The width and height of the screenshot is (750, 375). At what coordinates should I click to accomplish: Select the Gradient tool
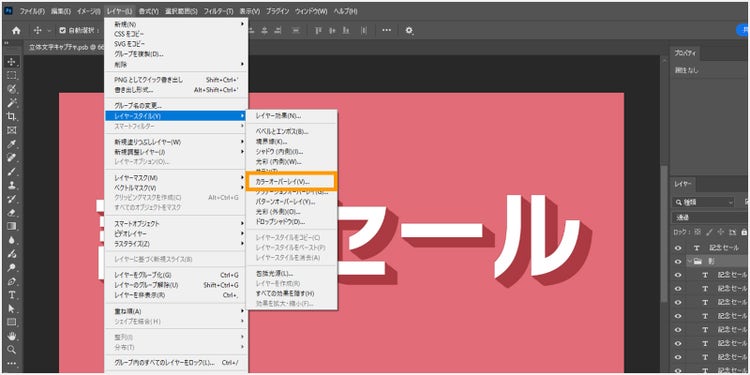pos(12,226)
